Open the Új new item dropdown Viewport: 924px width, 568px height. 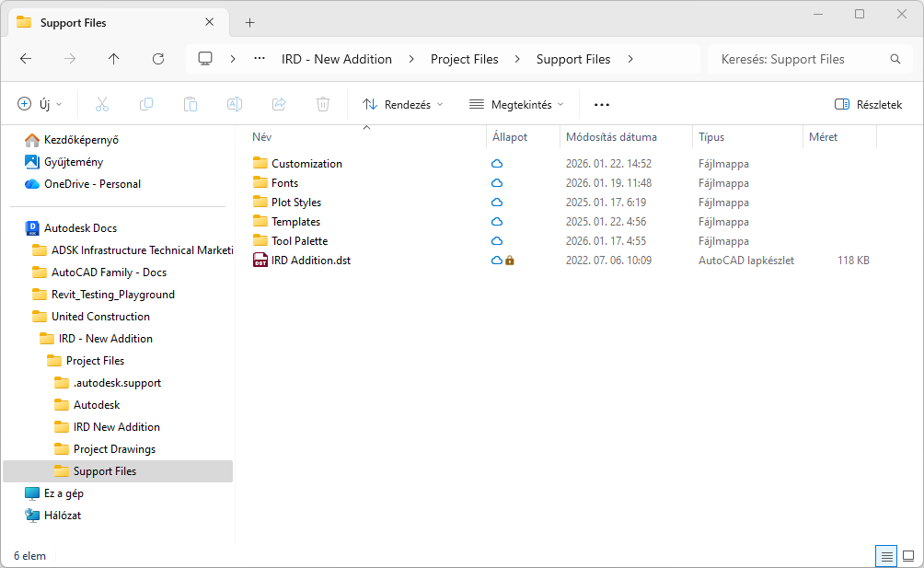click(x=40, y=104)
